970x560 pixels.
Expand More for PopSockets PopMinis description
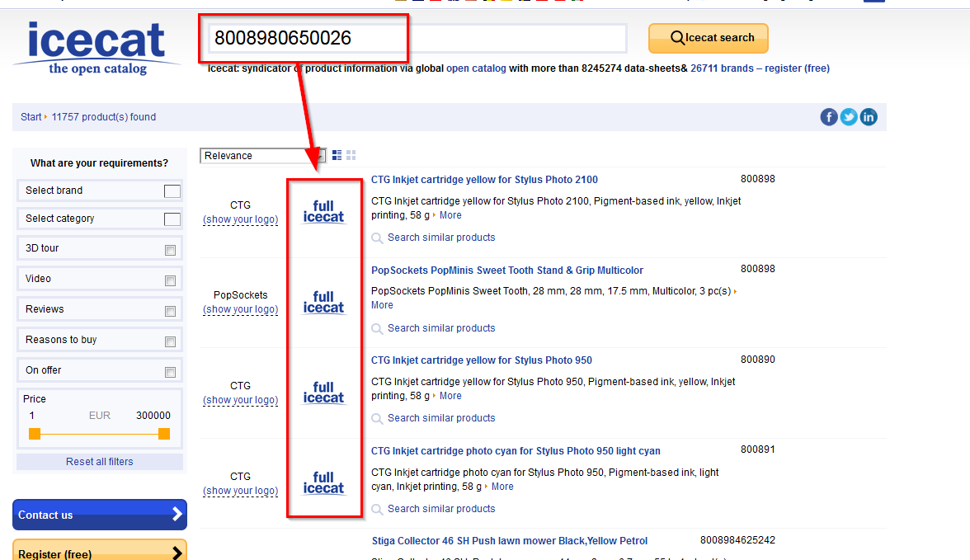[x=382, y=305]
